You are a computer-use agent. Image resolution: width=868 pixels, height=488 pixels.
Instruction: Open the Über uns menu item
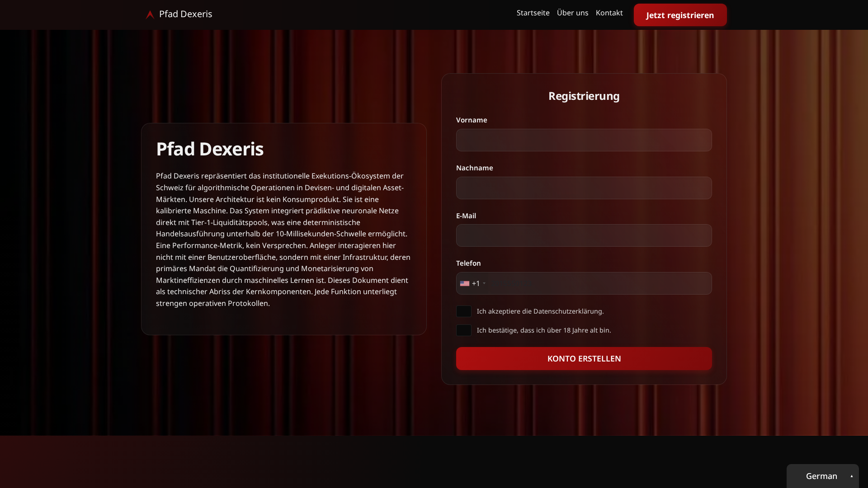572,13
